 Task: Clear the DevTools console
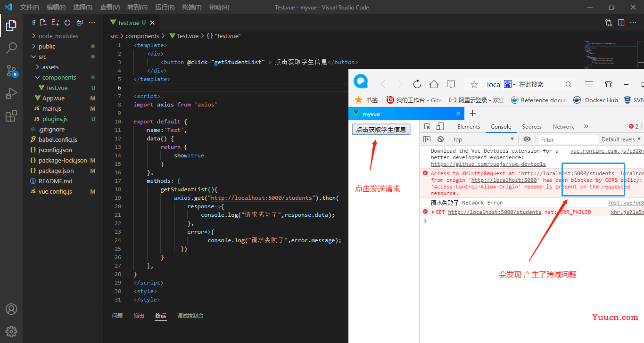[440, 139]
